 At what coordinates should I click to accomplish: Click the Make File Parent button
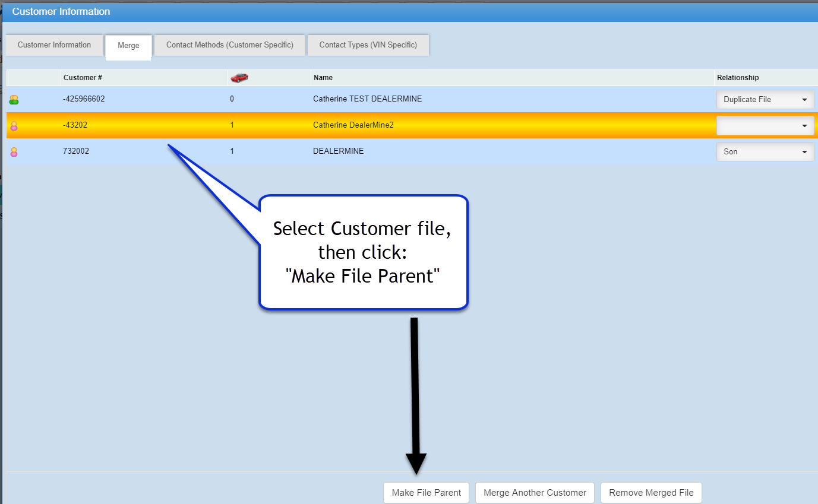pos(426,493)
